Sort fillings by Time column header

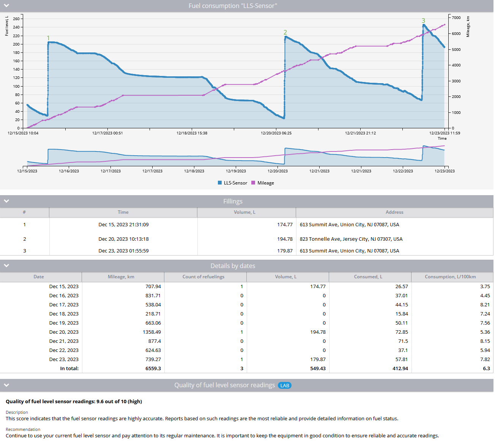click(123, 212)
